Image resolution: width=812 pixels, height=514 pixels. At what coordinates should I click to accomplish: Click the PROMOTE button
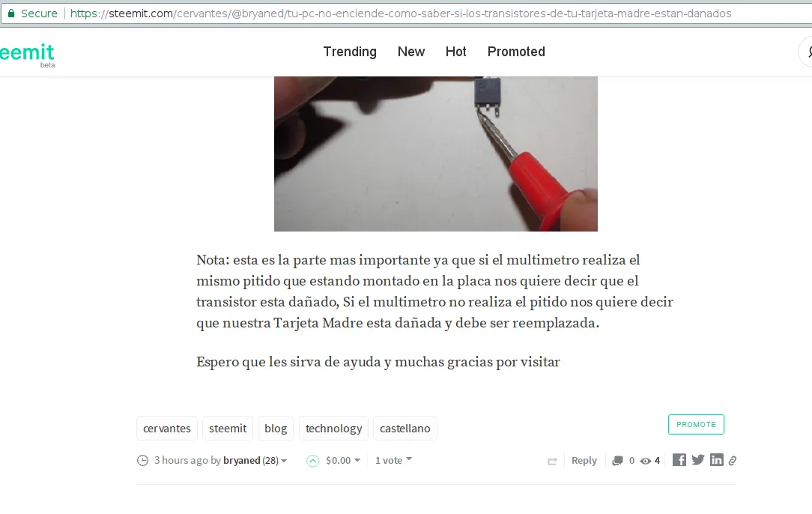click(696, 424)
